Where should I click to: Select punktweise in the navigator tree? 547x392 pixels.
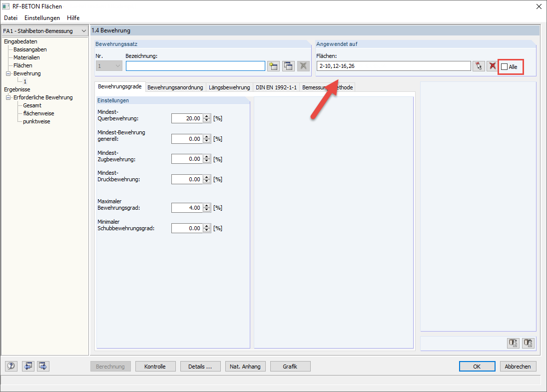36,122
